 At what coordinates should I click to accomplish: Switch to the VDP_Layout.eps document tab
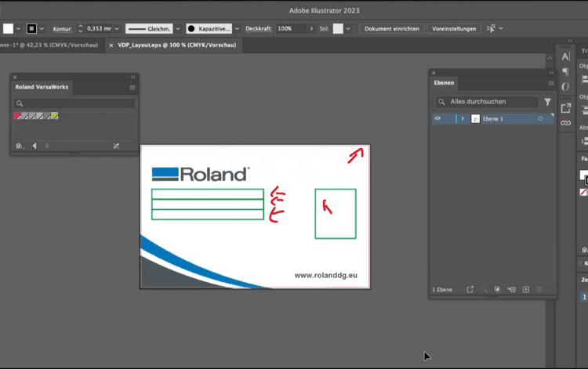(x=177, y=45)
